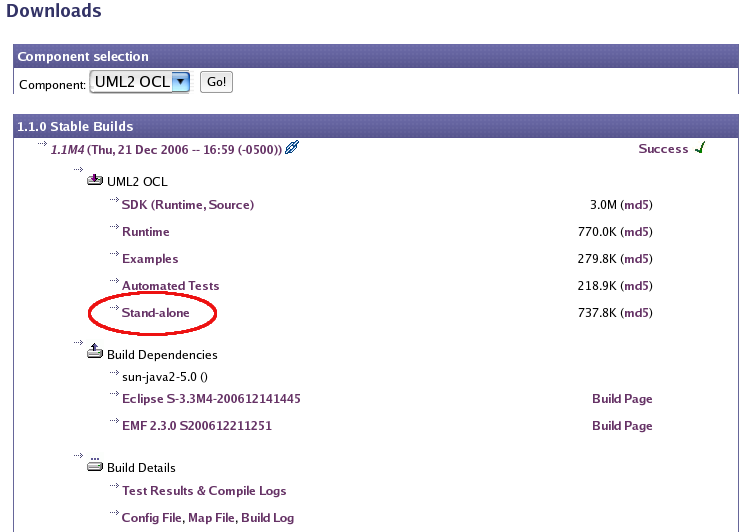Download SDK (Runtime, Source)
The height and width of the screenshot is (532, 751).
pyautogui.click(x=188, y=205)
